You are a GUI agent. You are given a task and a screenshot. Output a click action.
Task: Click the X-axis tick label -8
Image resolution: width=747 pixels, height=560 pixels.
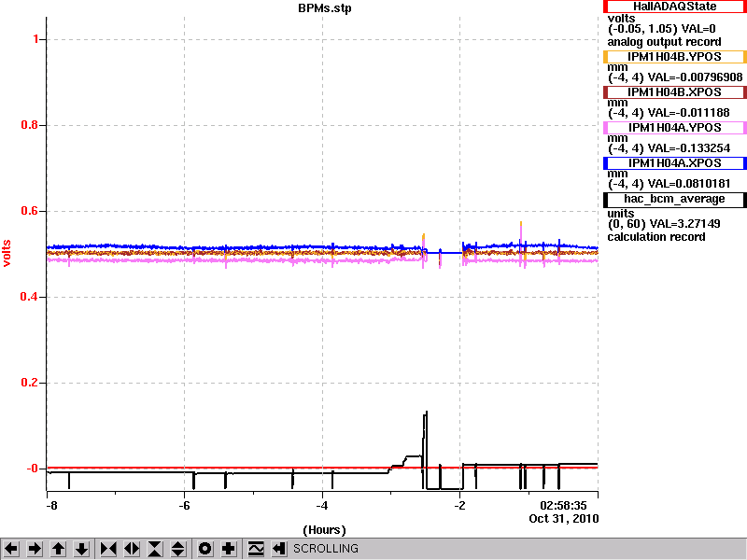51,506
